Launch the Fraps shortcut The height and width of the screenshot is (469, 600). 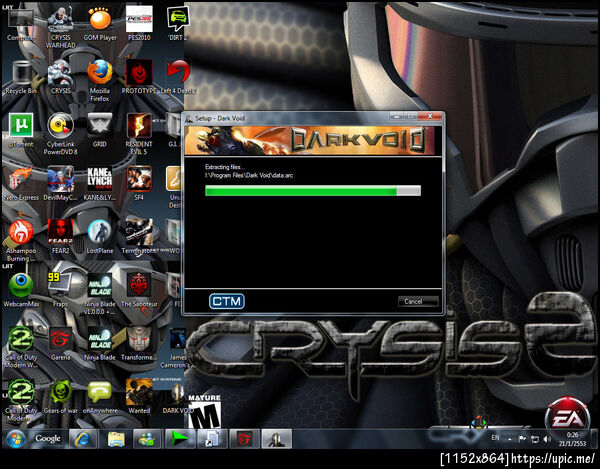click(x=60, y=291)
